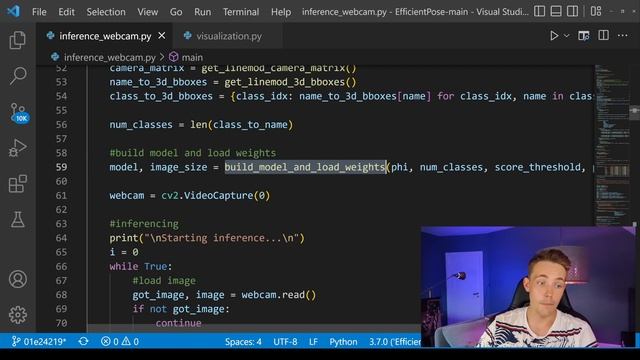The image size is (640, 360).
Task: Open the Edit menu
Action: click(x=66, y=12)
